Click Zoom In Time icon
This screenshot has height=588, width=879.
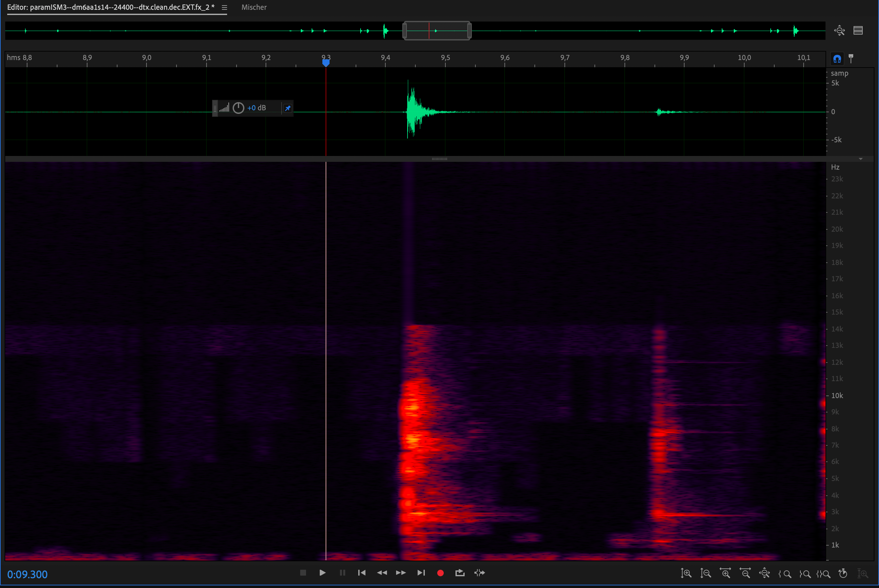point(725,573)
